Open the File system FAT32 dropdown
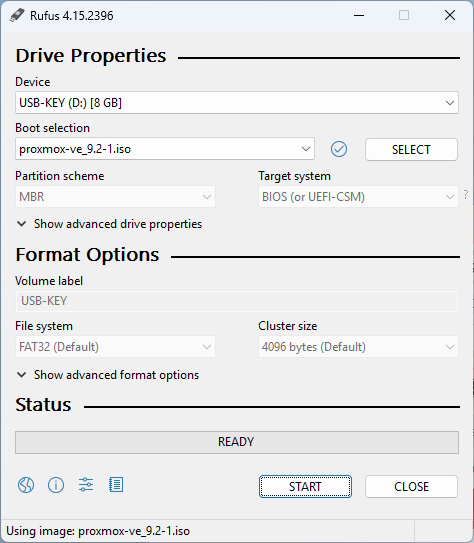 [x=115, y=347]
